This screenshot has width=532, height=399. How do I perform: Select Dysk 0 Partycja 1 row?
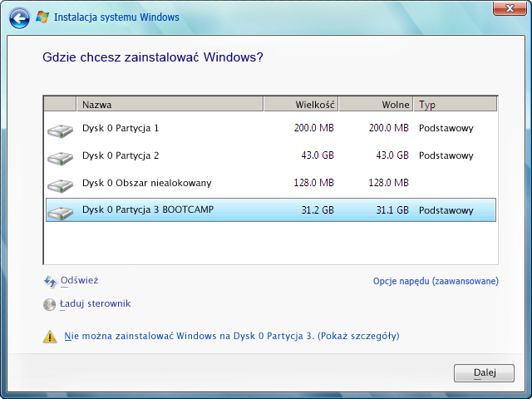[271, 128]
